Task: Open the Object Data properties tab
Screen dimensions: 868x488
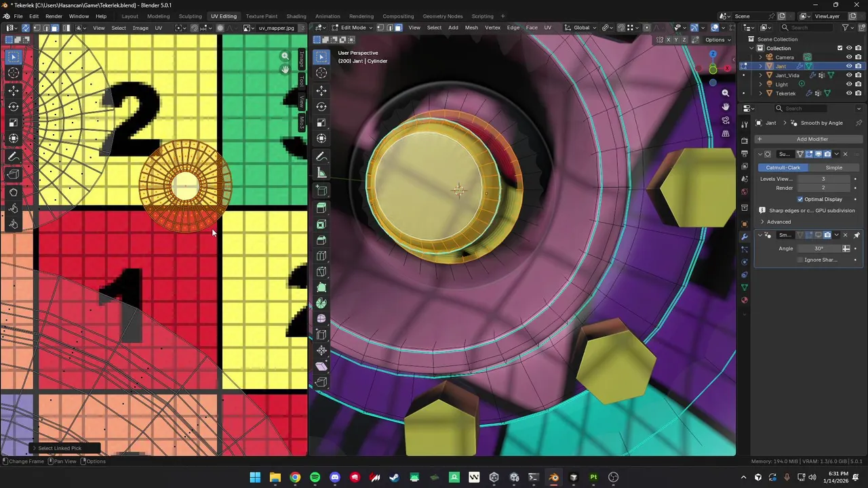Action: click(745, 287)
